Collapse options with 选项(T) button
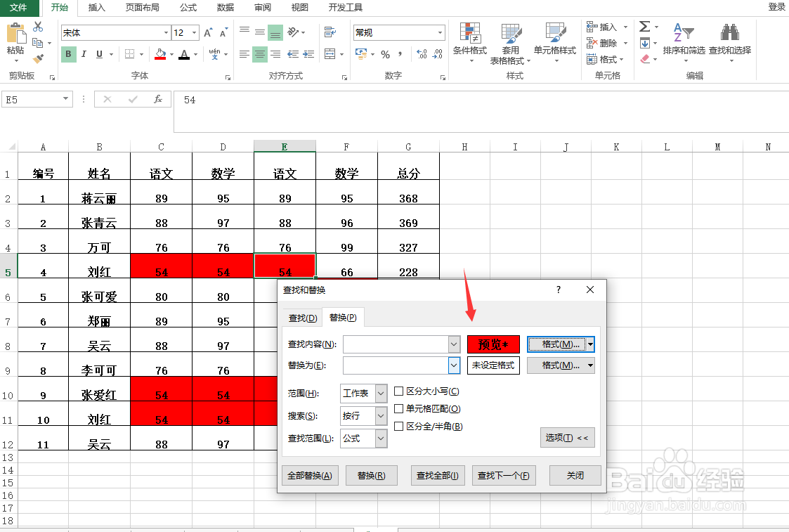The image size is (789, 532). (x=567, y=438)
